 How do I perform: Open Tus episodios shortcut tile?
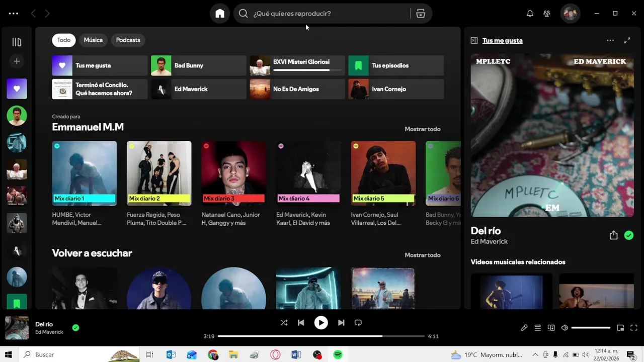396,65
